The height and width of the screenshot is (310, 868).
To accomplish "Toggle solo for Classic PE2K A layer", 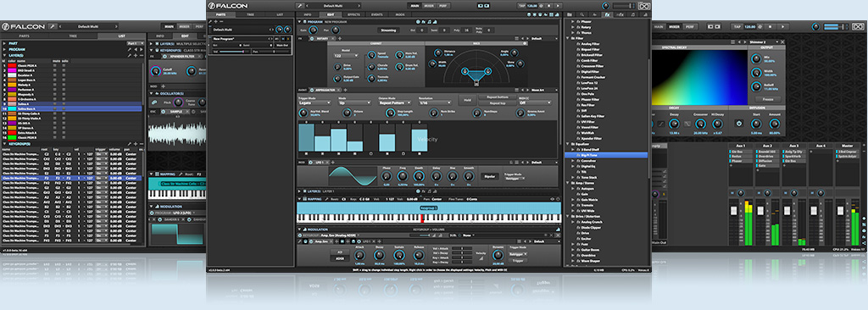I will [x=64, y=65].
